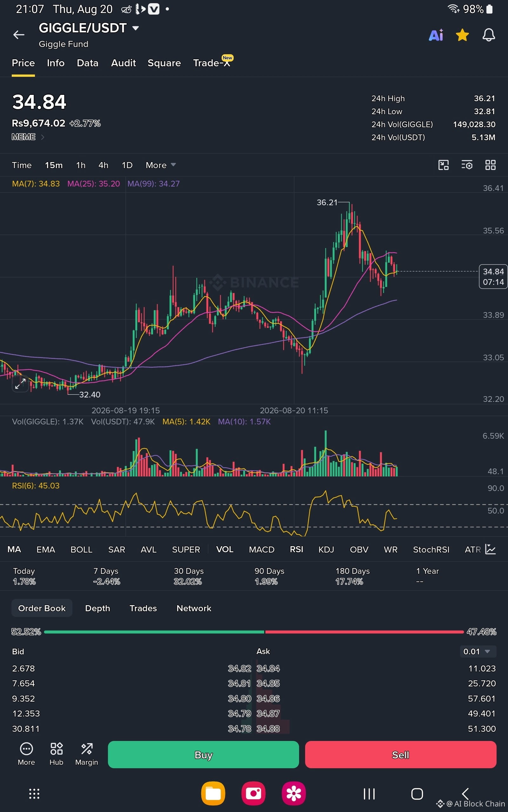
Task: Open the chart settings icon
Action: point(467,165)
